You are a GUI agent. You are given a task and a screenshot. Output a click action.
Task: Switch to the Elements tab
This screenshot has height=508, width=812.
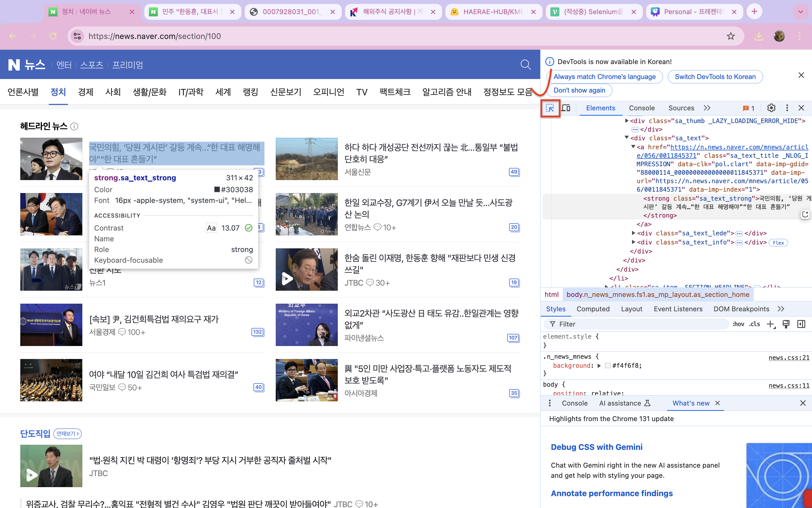point(600,108)
